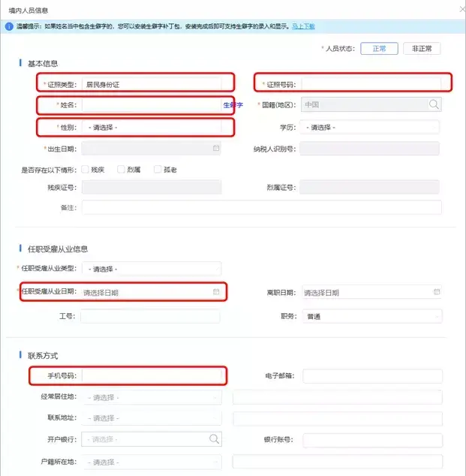
Task: Click the 任职受雇从业信息 section heading
Action: pos(58,249)
